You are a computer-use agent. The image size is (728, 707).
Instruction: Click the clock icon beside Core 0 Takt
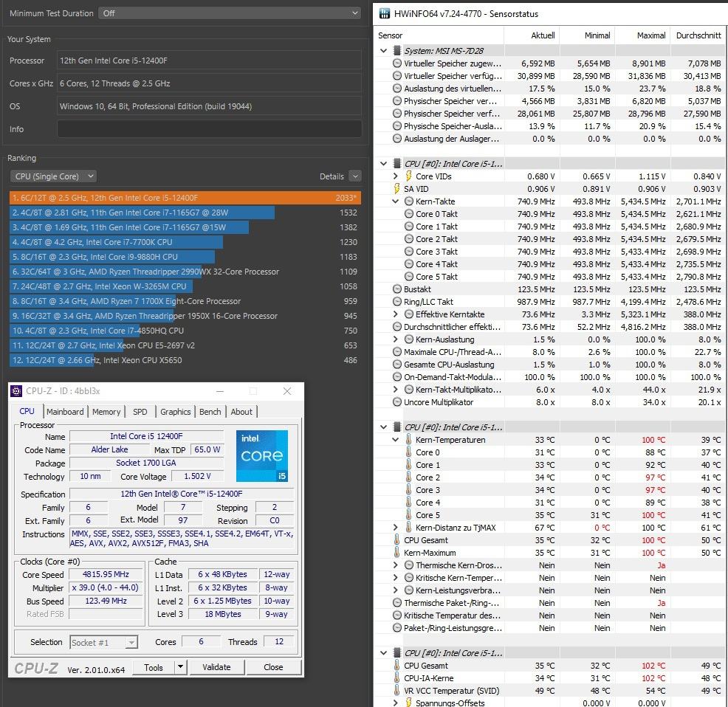click(408, 213)
